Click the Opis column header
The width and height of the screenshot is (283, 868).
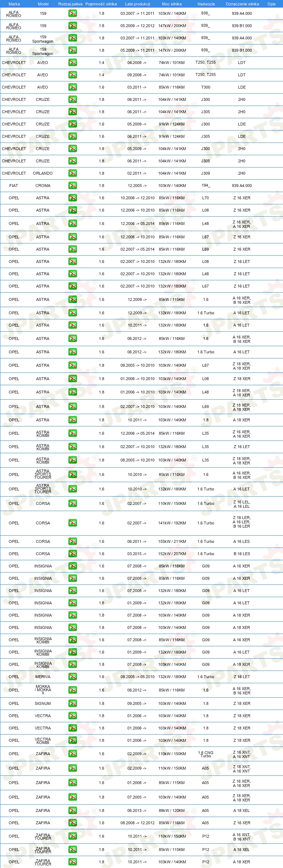click(x=271, y=4)
